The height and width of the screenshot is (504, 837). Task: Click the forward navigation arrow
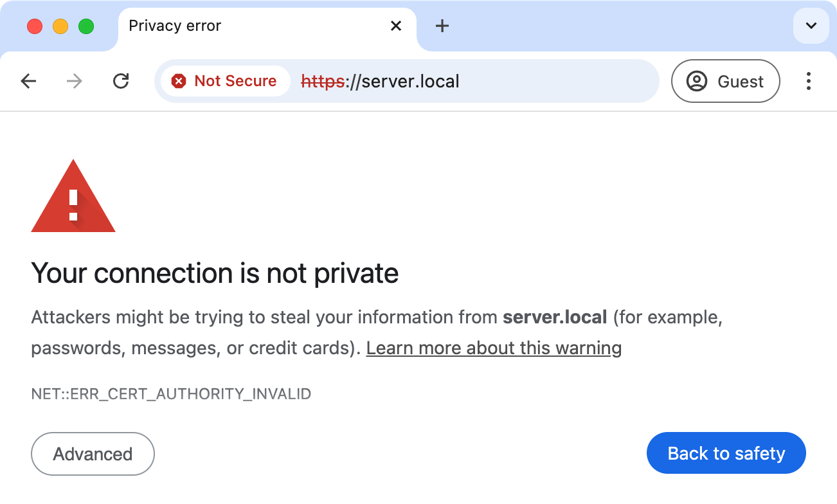(x=75, y=81)
